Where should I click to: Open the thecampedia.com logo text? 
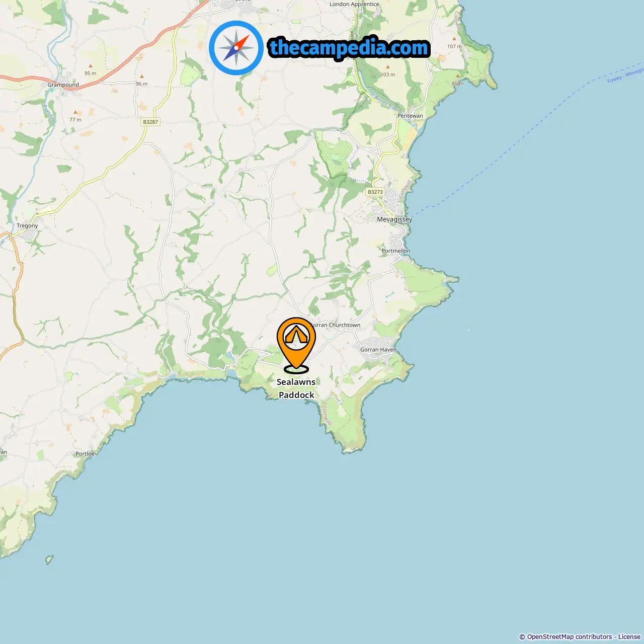[349, 48]
